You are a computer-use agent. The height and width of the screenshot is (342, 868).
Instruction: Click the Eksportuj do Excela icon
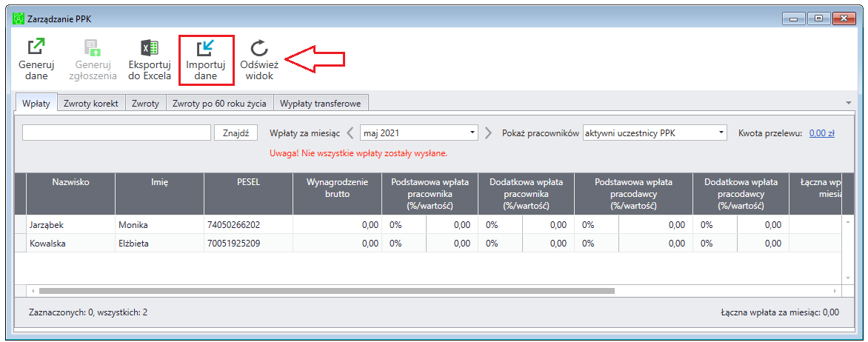(x=150, y=49)
